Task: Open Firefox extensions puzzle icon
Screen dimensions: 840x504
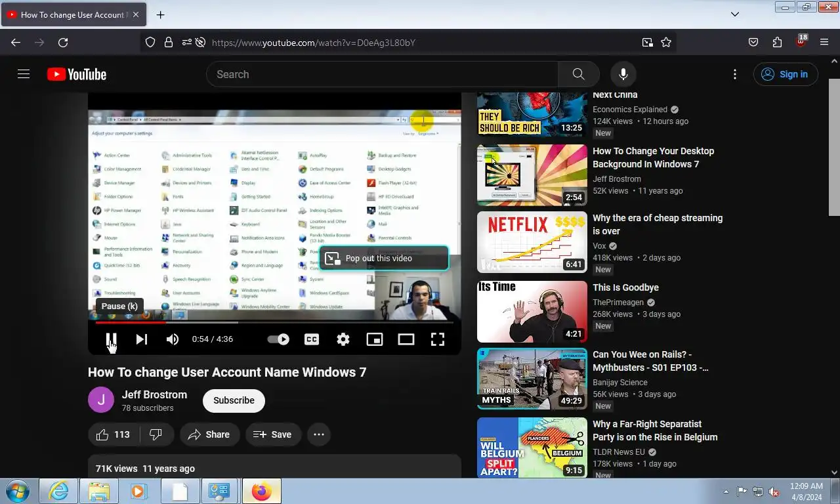Action: tap(777, 42)
